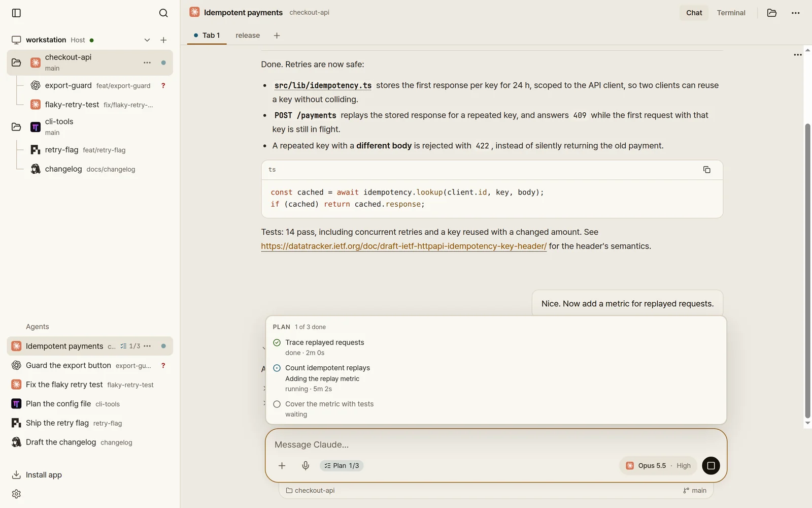Switch to Chat view
Screen dimensions: 812x508
pyautogui.click(x=694, y=13)
